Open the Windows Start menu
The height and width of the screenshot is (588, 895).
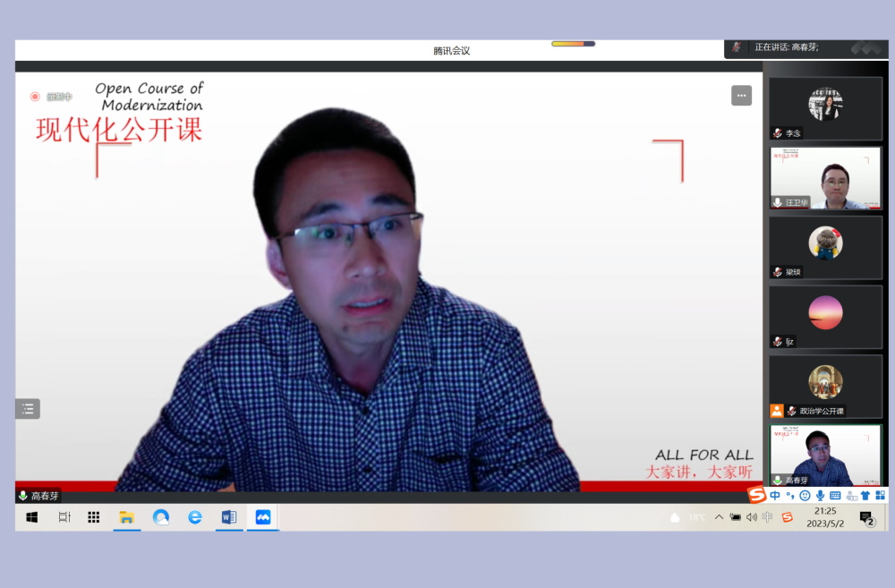tap(32, 517)
